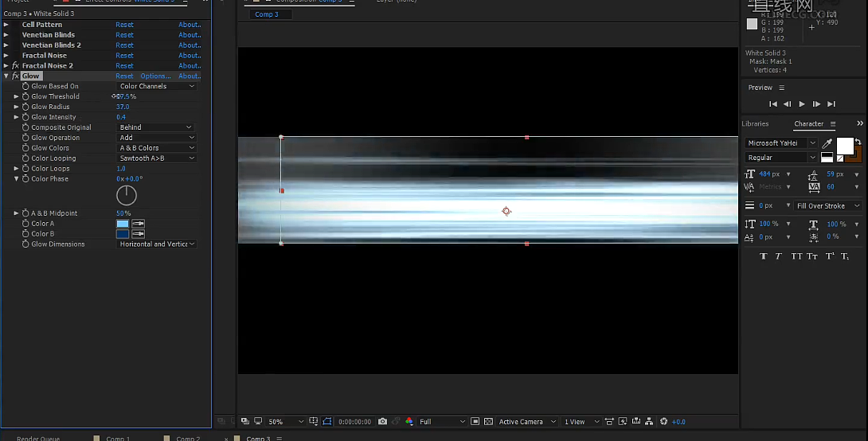Expand the Venetian Blinds 2 effect
This screenshot has width=868, height=441.
pyautogui.click(x=6, y=45)
